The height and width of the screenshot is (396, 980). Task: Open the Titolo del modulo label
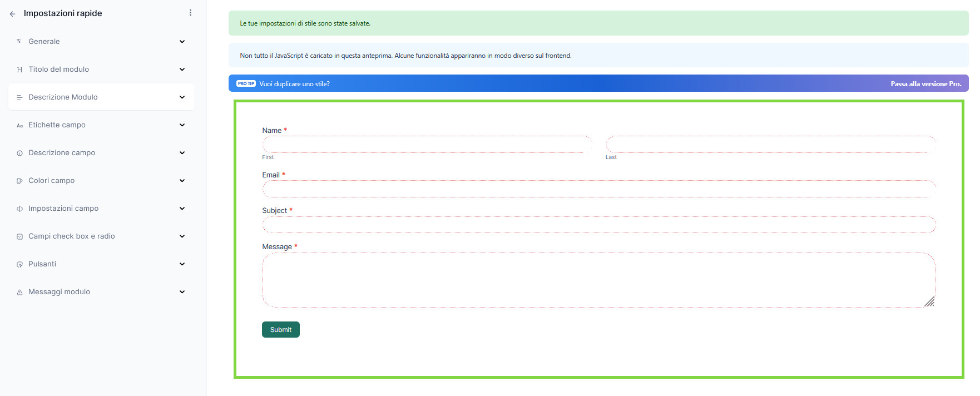tap(58, 69)
